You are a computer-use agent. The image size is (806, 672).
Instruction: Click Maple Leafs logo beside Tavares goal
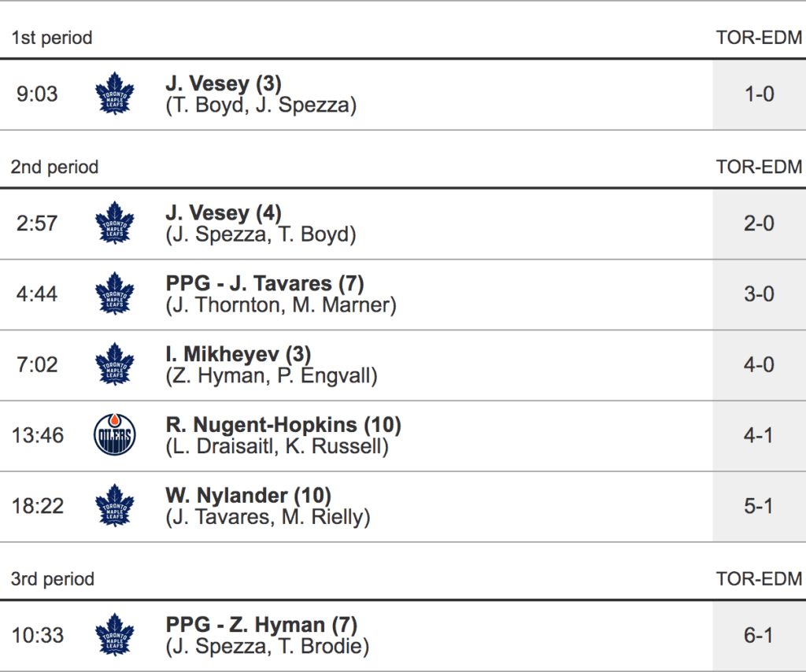(x=114, y=294)
